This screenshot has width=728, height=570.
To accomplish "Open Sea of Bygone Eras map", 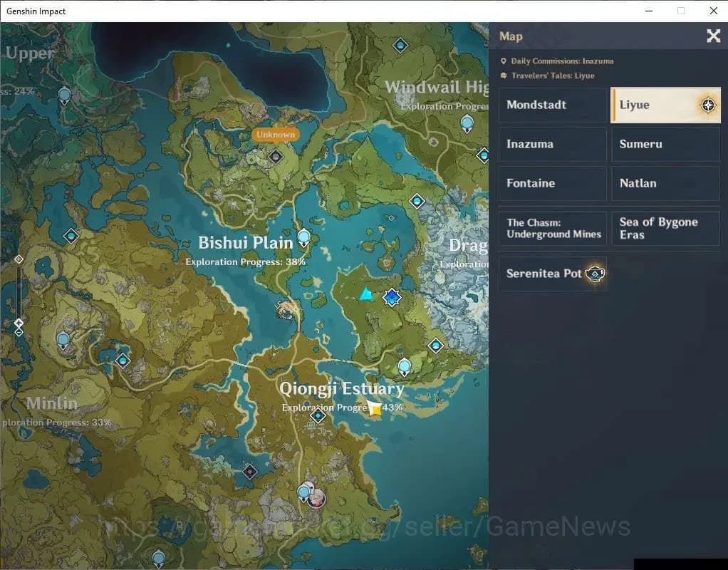I will [666, 228].
